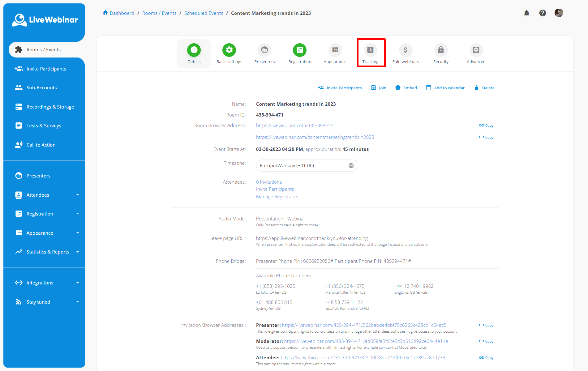Open the Security settings tab icon
The image size is (588, 371).
[x=440, y=50]
